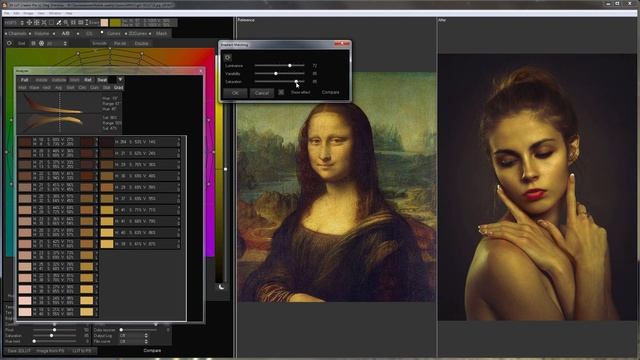Image resolution: width=640 pixels, height=360 pixels.
Task: Click the portrait image in After panel
Action: coord(538,187)
